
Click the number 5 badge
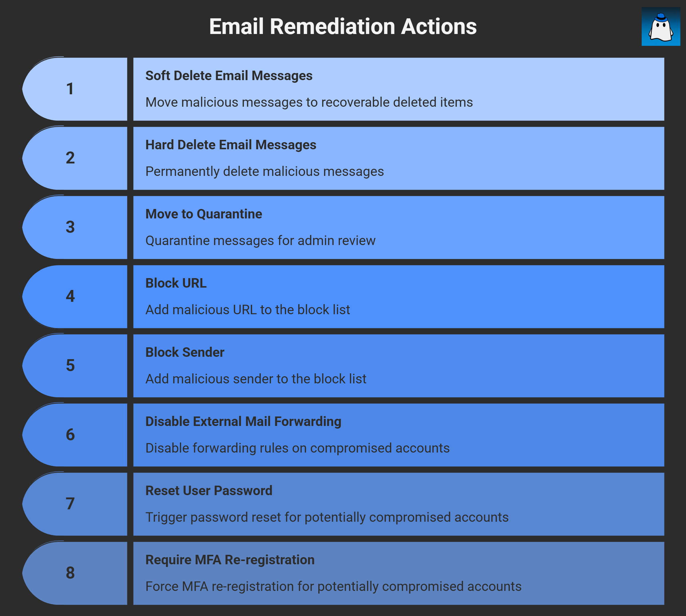tap(75, 366)
